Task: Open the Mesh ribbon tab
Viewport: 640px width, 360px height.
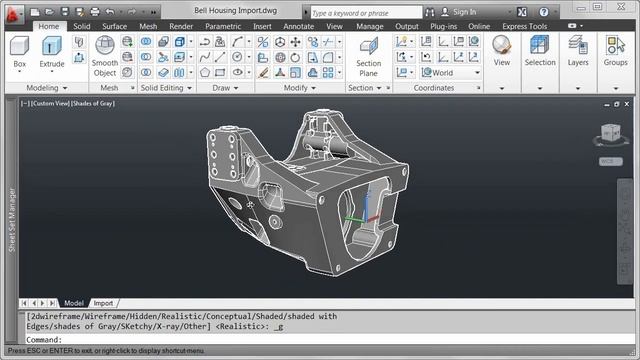Action: 148,26
